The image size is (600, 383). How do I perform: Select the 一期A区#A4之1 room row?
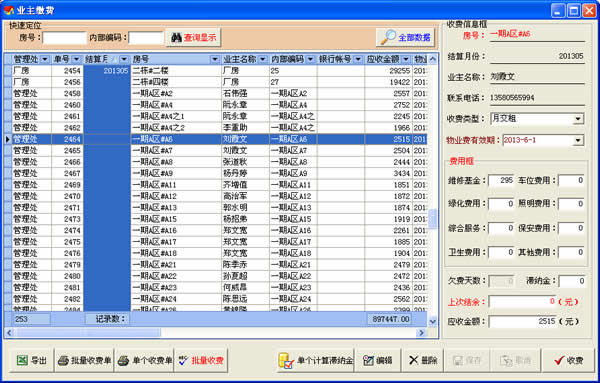215,116
